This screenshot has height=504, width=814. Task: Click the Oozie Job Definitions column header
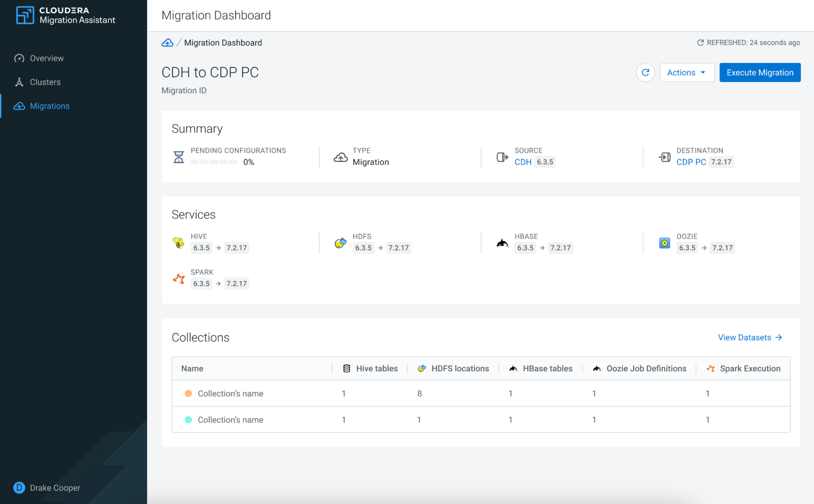[x=646, y=368]
